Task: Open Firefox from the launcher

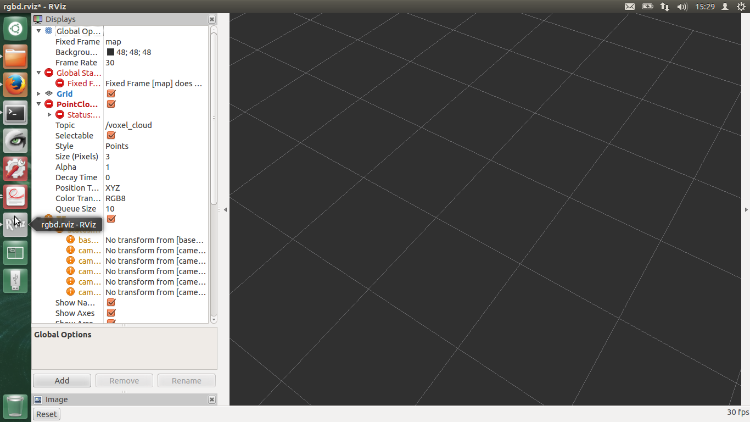Action: (x=15, y=85)
